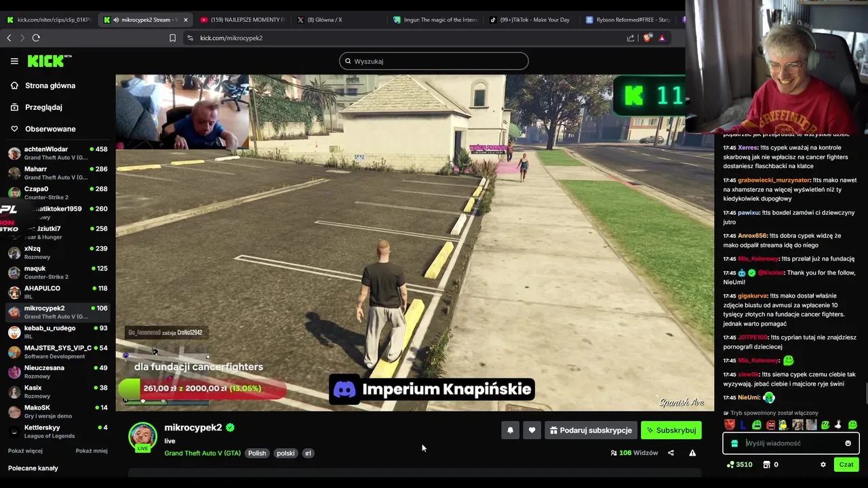Screen dimensions: 868x488
Task: Open Przeglądaj in the sidebar
Action: point(43,107)
